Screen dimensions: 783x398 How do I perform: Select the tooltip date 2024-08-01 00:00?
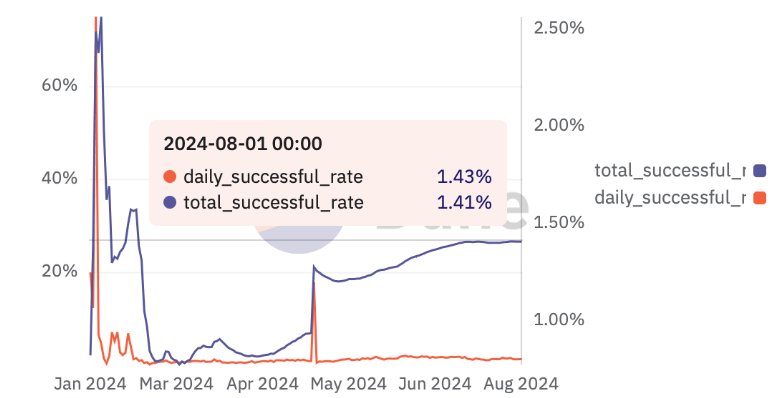pyautogui.click(x=243, y=144)
